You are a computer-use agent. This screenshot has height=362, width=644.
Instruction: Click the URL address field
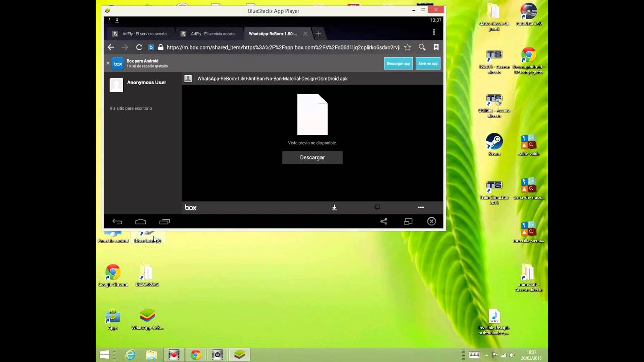[283, 47]
